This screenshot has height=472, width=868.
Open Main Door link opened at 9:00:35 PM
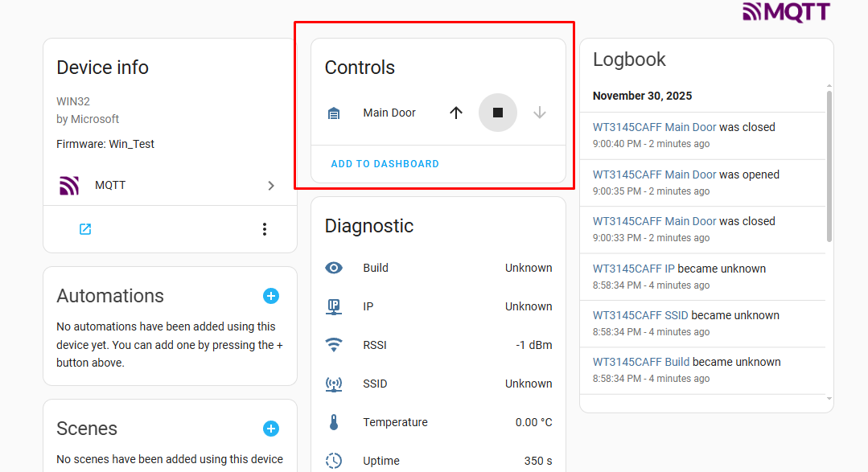coord(654,174)
